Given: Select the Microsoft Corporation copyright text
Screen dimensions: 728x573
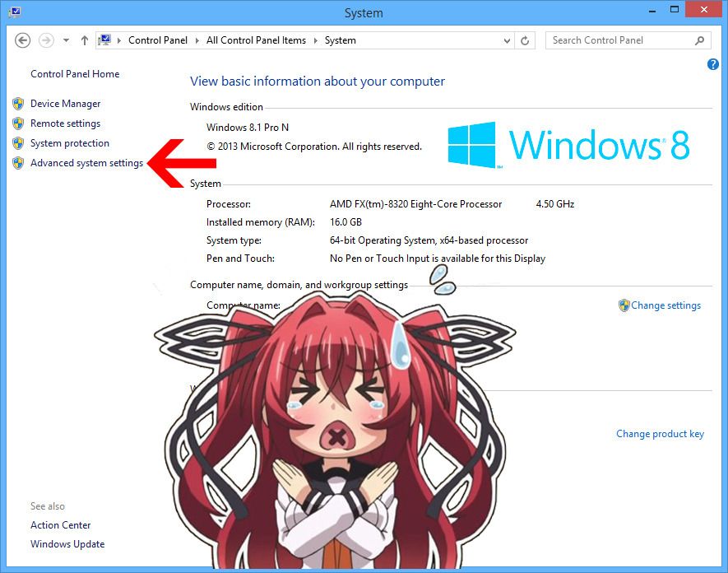Looking at the screenshot, I should (x=314, y=147).
